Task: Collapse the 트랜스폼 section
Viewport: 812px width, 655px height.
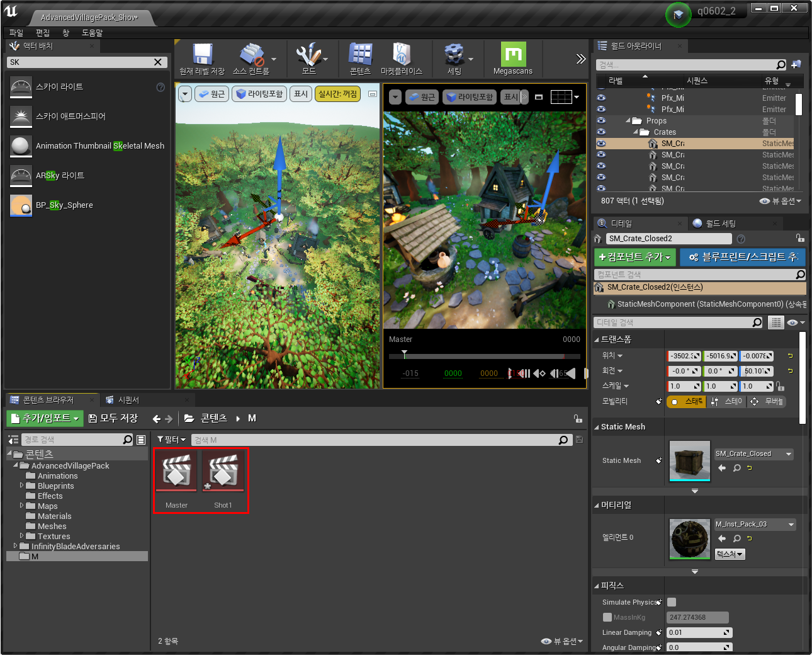Action: (597, 339)
